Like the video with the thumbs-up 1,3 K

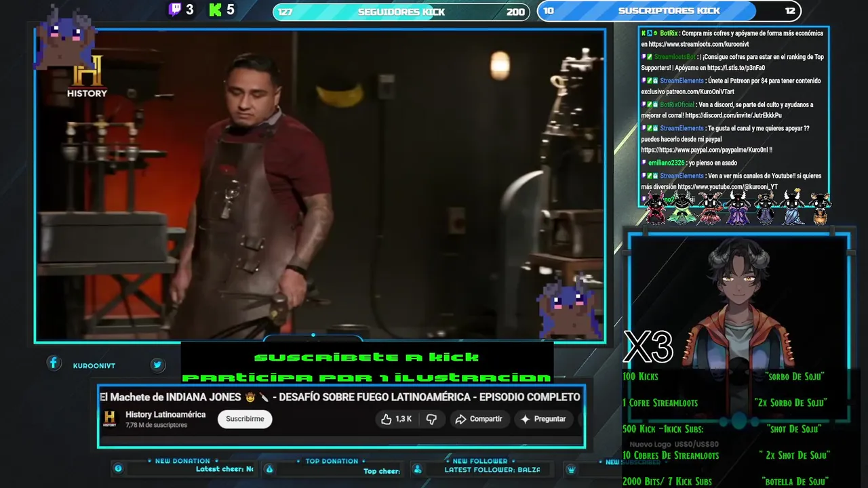click(396, 419)
